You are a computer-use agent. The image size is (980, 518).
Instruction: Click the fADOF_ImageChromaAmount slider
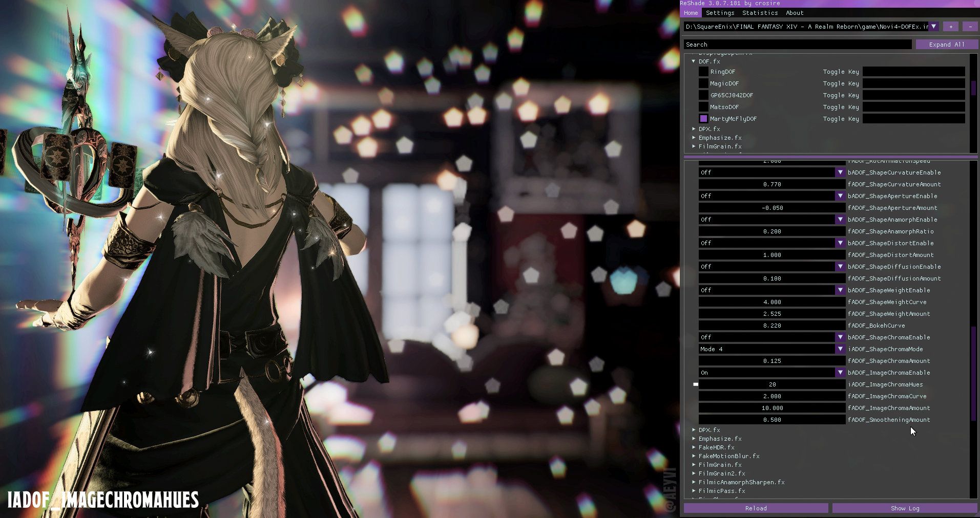pyautogui.click(x=772, y=408)
